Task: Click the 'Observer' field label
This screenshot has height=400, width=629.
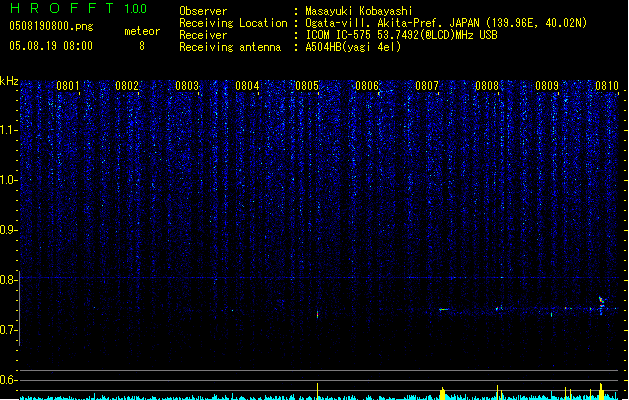Action: [x=203, y=11]
